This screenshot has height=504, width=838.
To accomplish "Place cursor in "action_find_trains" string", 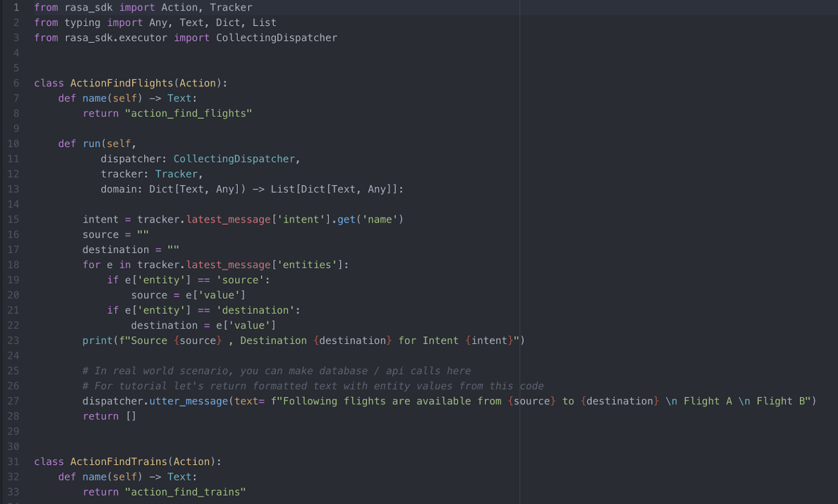I will click(x=185, y=492).
